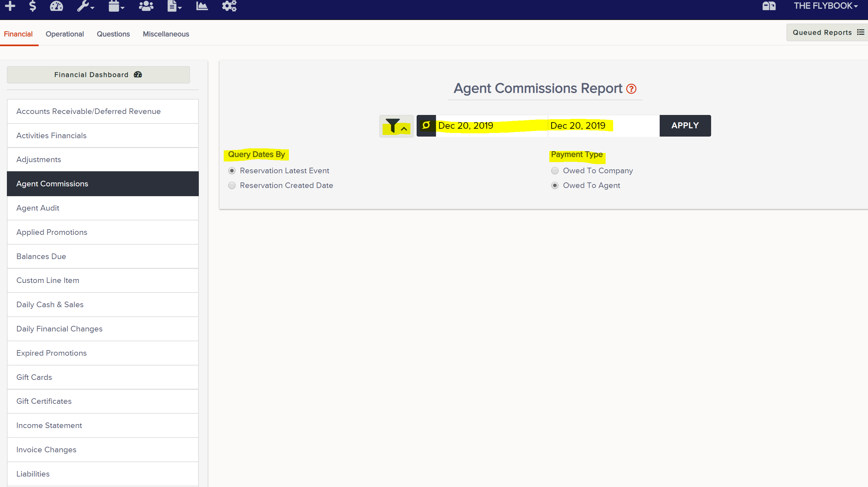The width and height of the screenshot is (868, 487).
Task: Open Liabilities report
Action: coord(103,474)
